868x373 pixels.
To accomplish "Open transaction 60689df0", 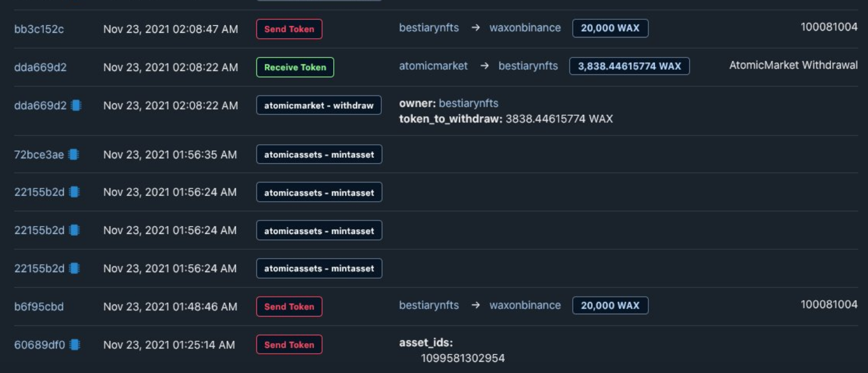I will pos(40,345).
